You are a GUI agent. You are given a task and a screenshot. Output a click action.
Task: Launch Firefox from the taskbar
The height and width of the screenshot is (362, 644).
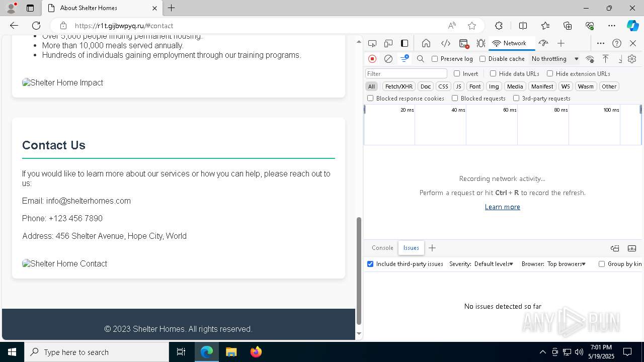pyautogui.click(x=256, y=352)
